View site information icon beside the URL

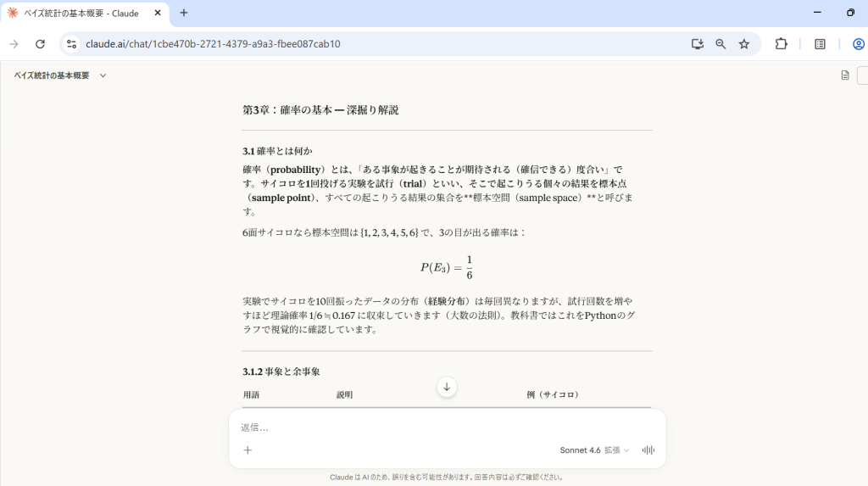click(x=72, y=44)
